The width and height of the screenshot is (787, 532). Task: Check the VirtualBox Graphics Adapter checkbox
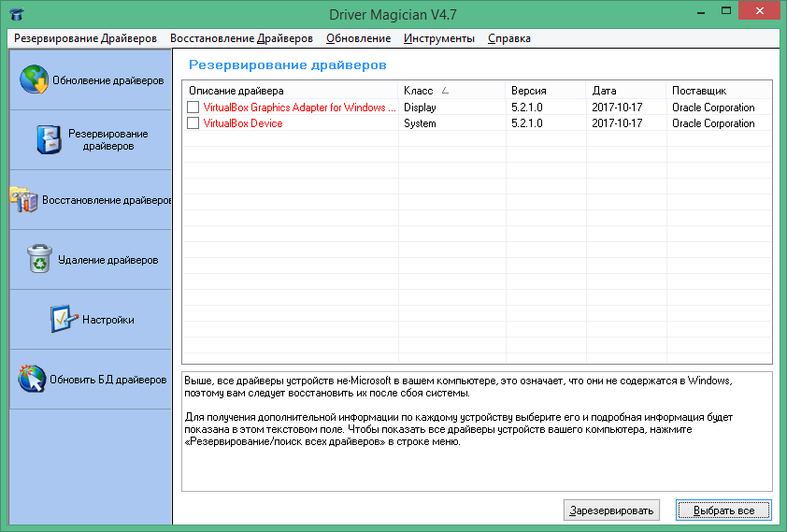pos(193,108)
